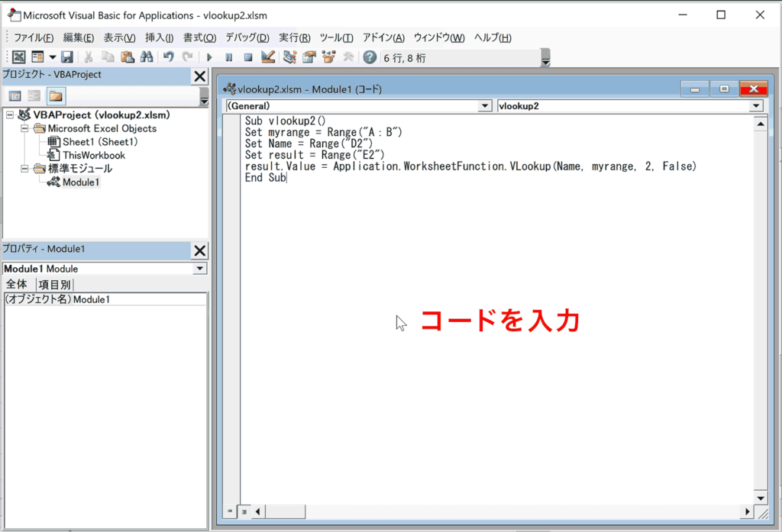Close the プロパティ - Module1 pane
Screen dimensions: 782x532
pos(199,250)
